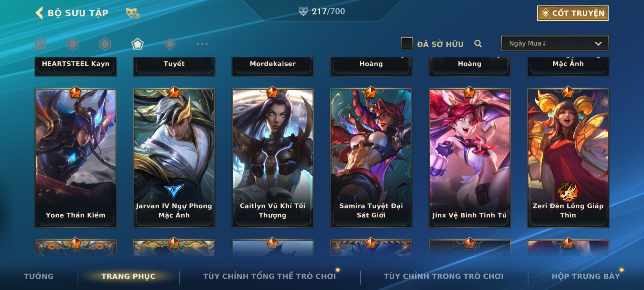Select the Yone Thần Kiếm skin card
This screenshot has height=290, width=644.
click(76, 158)
